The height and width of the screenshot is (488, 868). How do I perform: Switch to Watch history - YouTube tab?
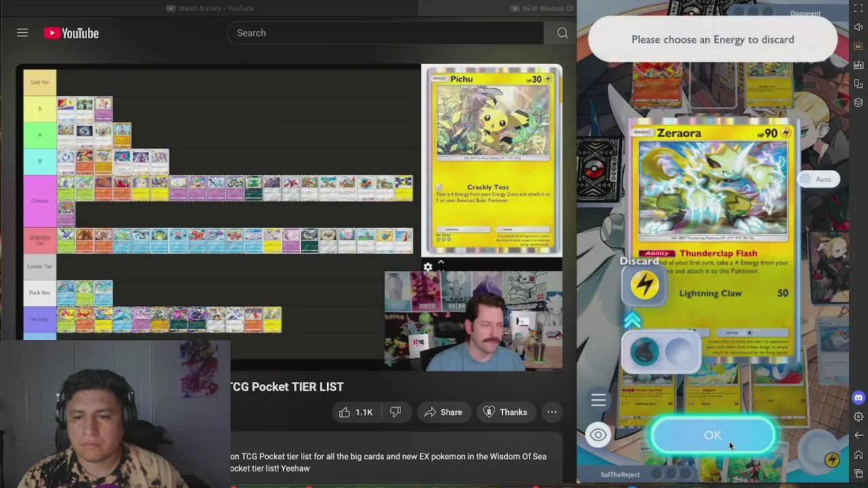[211, 8]
